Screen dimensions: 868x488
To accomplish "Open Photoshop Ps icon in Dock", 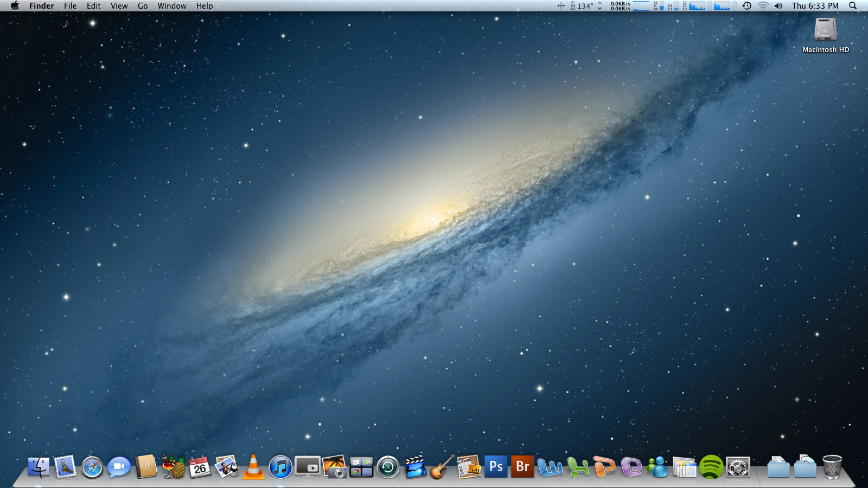I will pos(496,467).
